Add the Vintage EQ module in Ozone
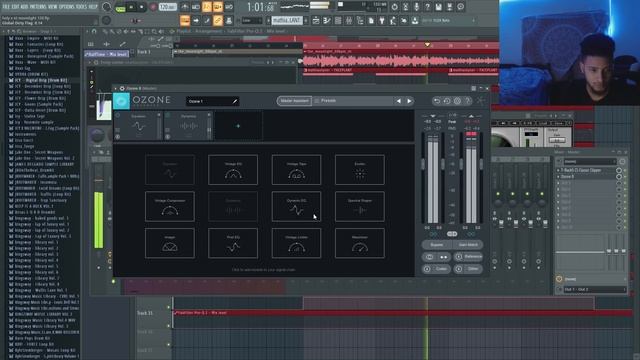Viewport: 640px width, 360px height. (x=233, y=170)
